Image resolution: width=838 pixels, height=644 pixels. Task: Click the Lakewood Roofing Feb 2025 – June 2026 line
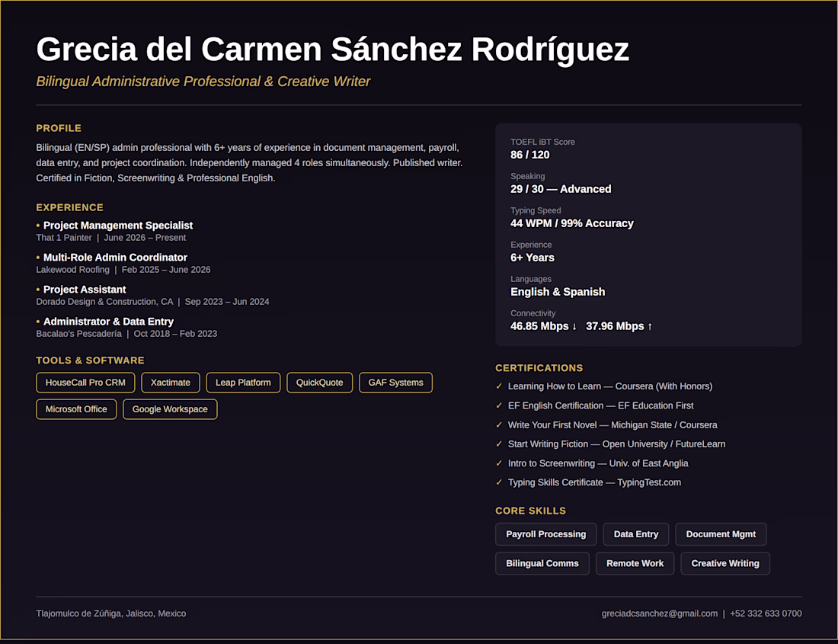pyautogui.click(x=123, y=270)
